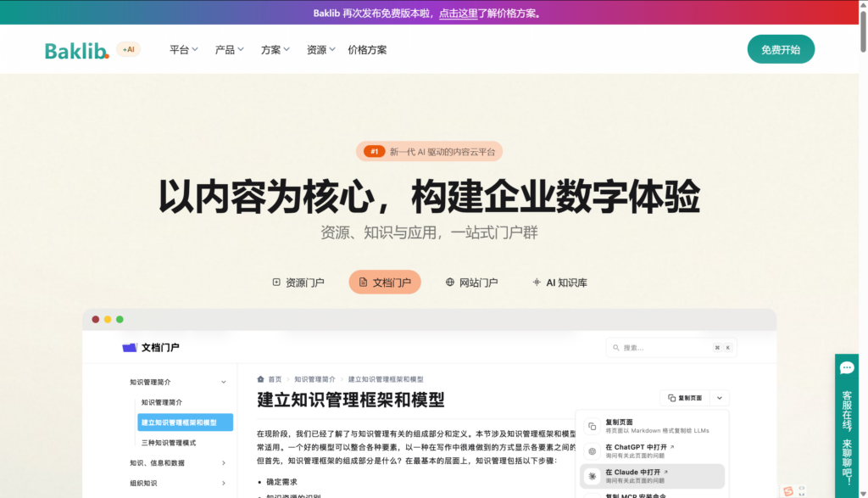
Task: Click the ⌘ shortcut key in search box
Action: click(717, 348)
